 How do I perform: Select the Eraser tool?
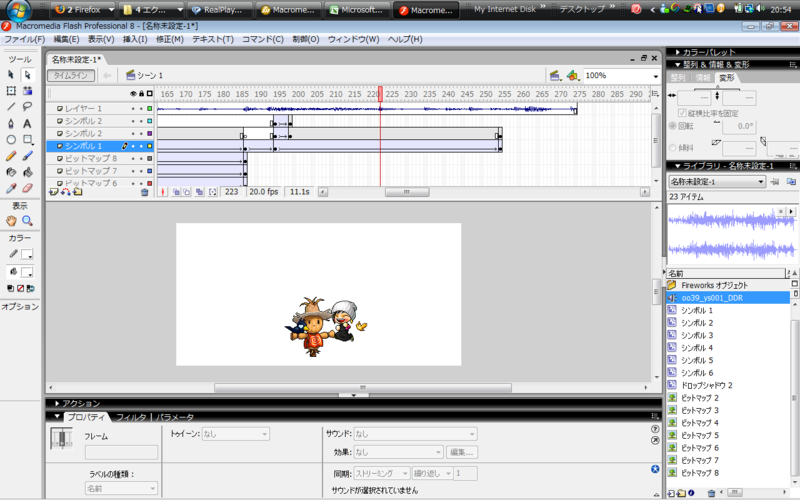pyautogui.click(x=28, y=188)
